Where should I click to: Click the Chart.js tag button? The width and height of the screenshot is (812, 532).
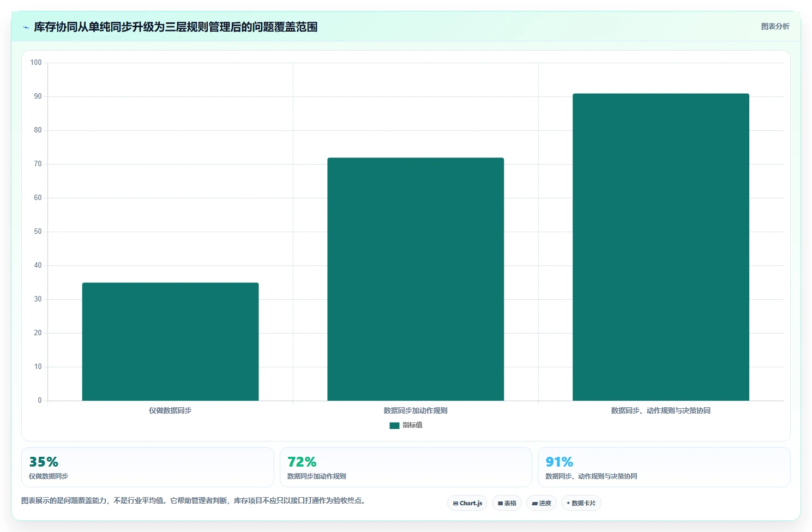467,503
